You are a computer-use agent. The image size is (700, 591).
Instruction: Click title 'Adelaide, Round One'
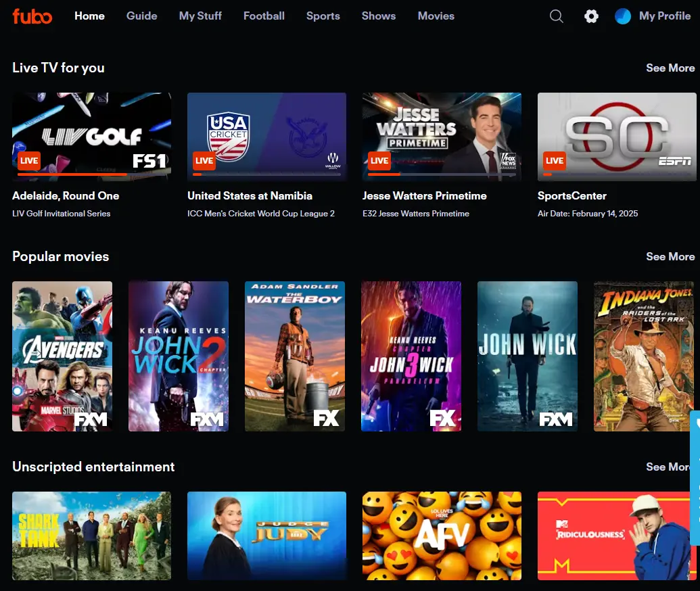click(66, 196)
